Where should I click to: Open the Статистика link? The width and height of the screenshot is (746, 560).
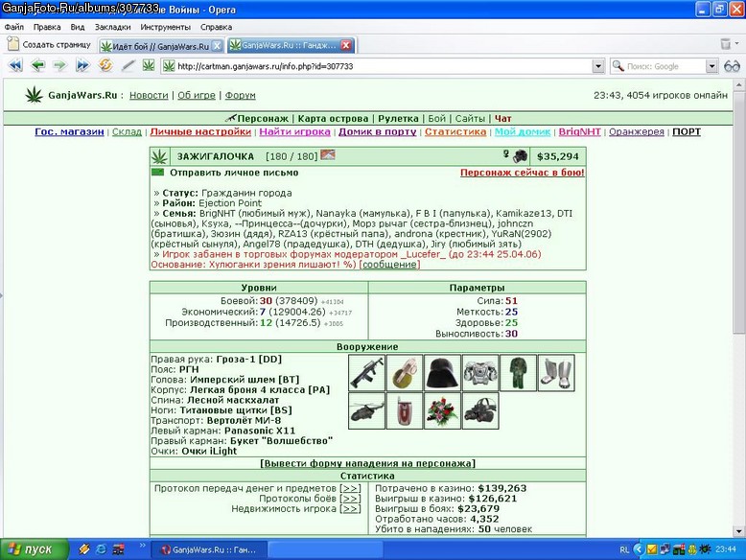click(455, 131)
